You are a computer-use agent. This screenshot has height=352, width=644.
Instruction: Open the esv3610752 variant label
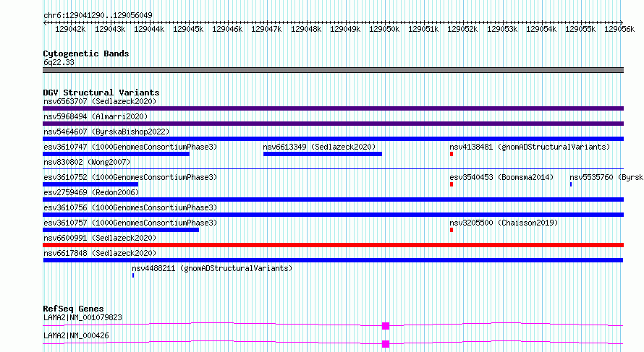[x=130, y=177]
